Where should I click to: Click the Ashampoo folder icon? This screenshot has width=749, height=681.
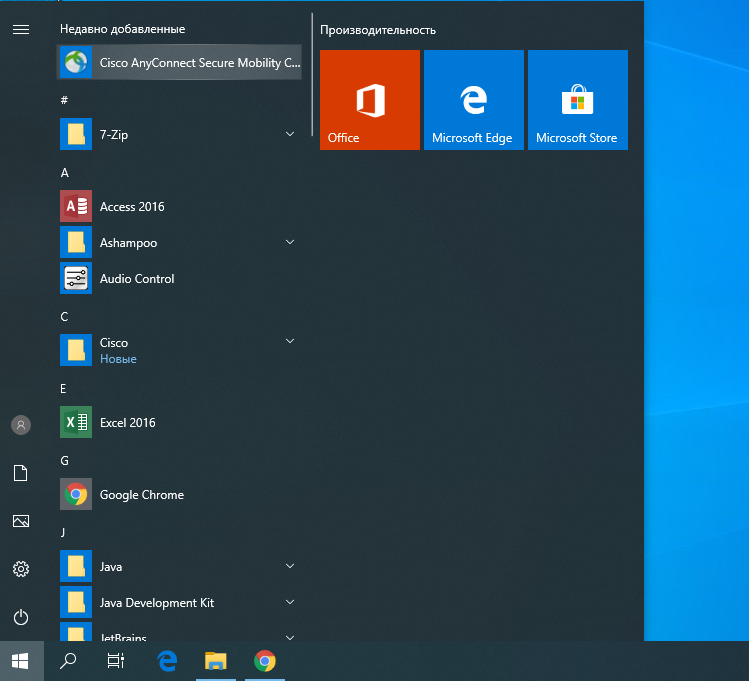(76, 242)
